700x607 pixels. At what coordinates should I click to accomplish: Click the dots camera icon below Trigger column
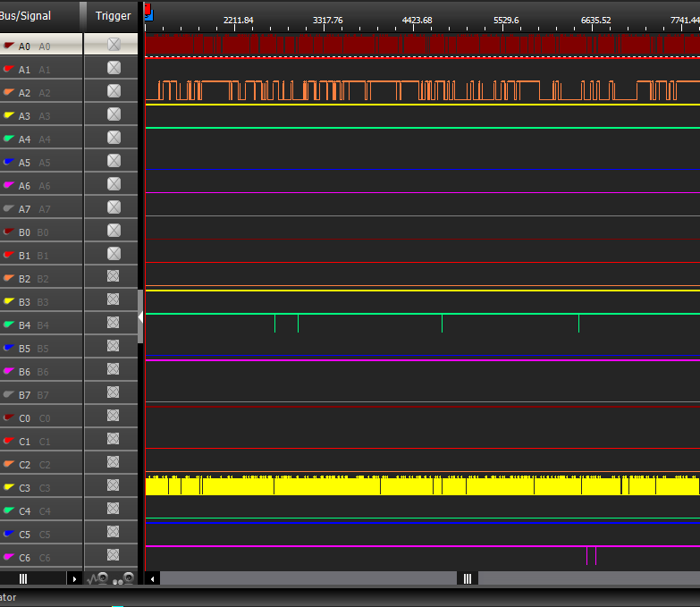click(x=123, y=579)
